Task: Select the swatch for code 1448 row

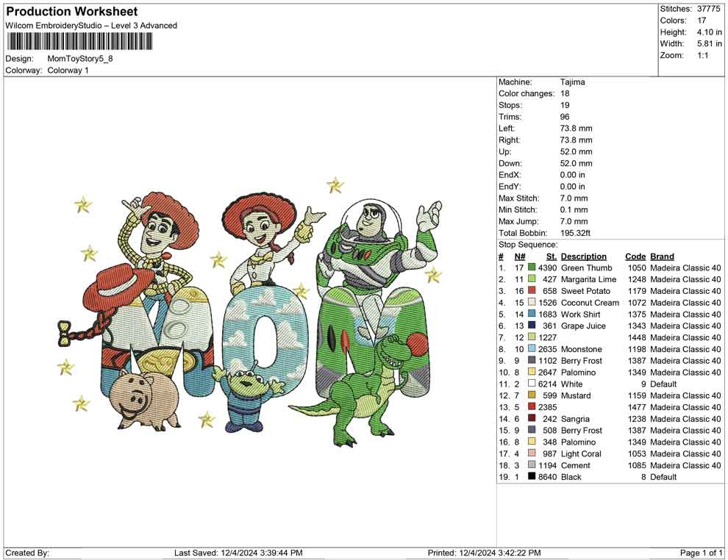Action: pos(532,337)
